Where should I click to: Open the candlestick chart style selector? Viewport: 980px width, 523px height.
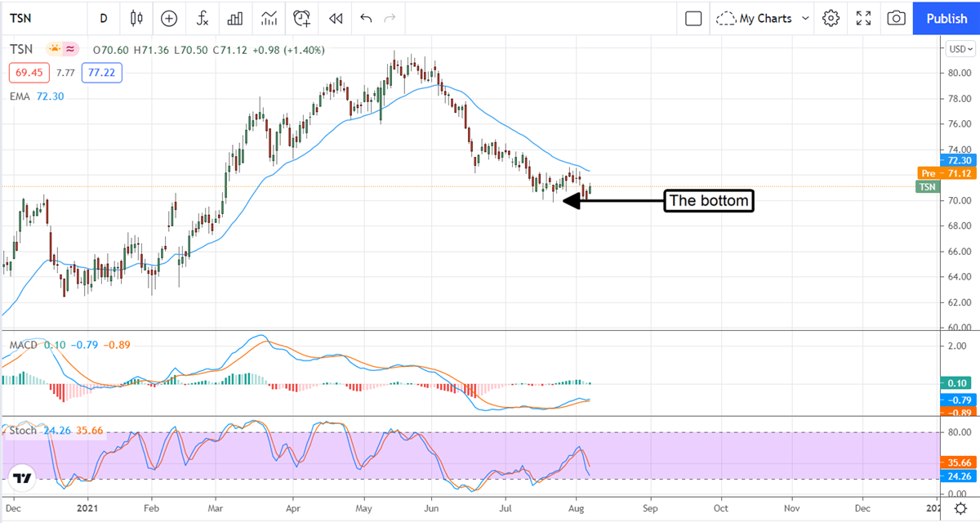136,18
